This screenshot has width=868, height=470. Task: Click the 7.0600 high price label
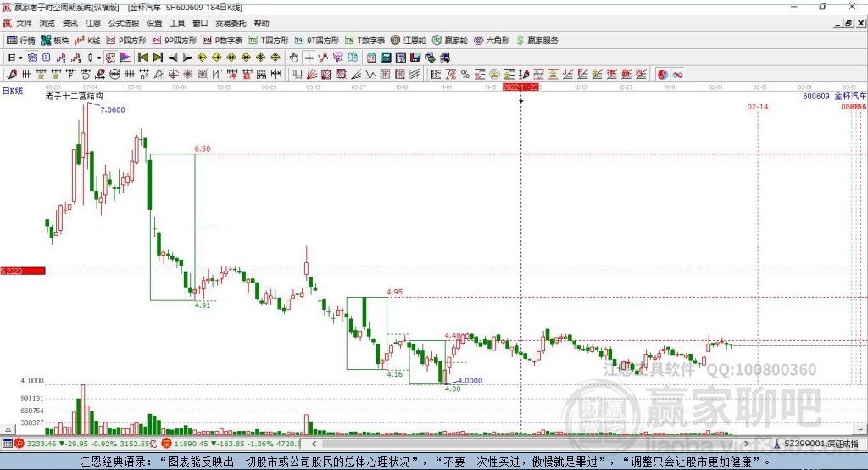pos(113,109)
